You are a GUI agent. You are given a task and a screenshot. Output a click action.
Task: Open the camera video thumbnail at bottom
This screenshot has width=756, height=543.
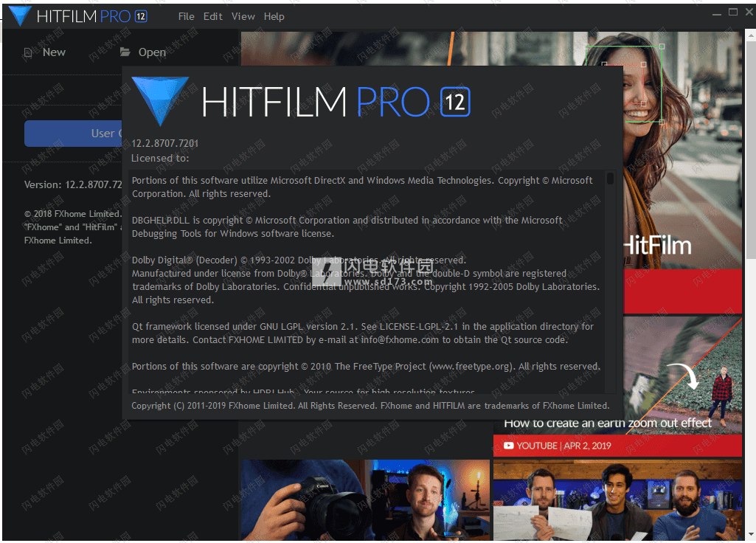(x=365, y=499)
